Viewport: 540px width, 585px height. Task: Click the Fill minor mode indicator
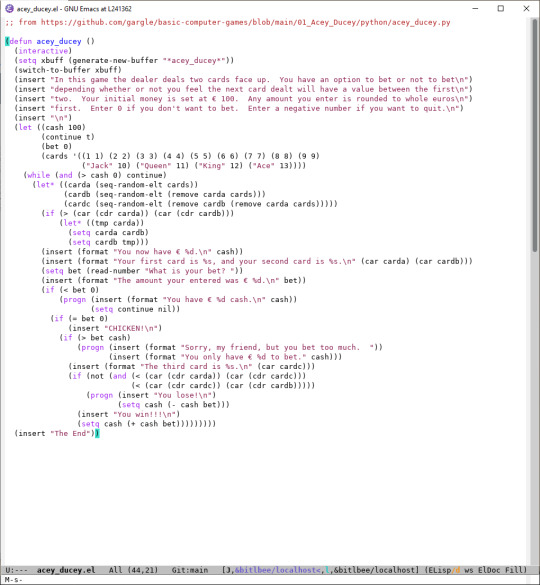pos(514,570)
